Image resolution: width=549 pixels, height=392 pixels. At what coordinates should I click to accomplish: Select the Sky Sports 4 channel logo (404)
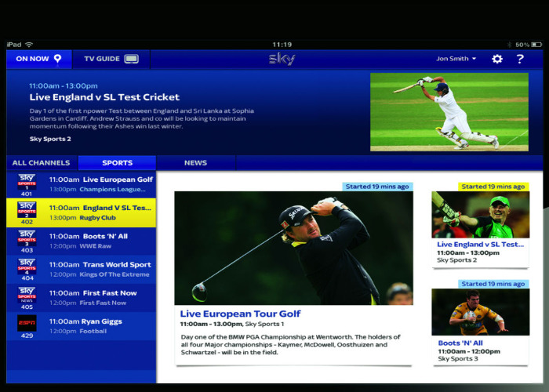[27, 267]
